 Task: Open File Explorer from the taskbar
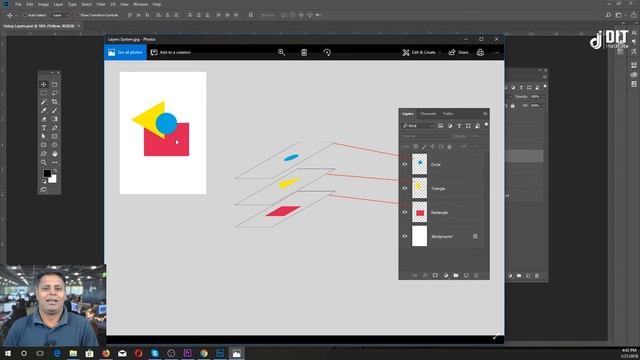[73, 353]
